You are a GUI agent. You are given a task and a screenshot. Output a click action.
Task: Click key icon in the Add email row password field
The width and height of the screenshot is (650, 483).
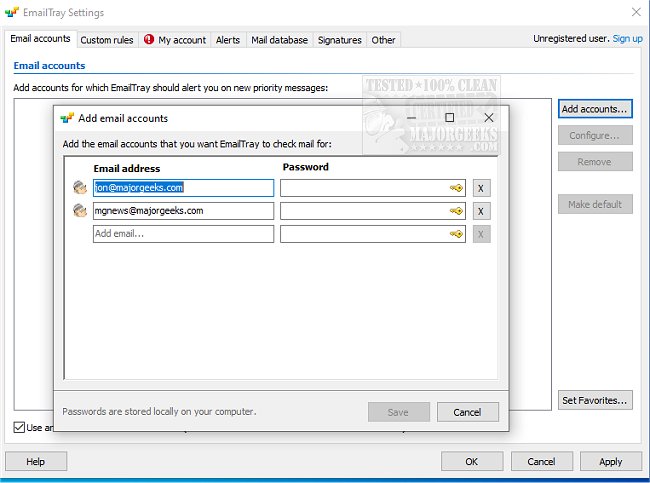[x=456, y=234]
